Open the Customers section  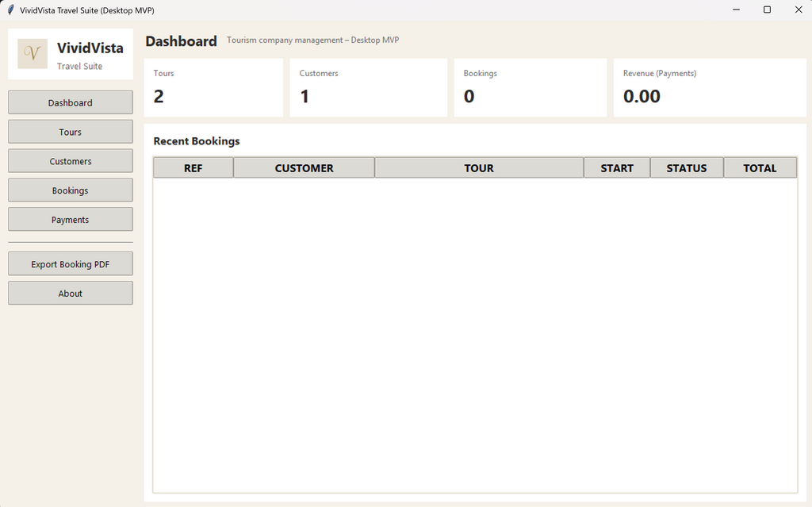tap(71, 161)
